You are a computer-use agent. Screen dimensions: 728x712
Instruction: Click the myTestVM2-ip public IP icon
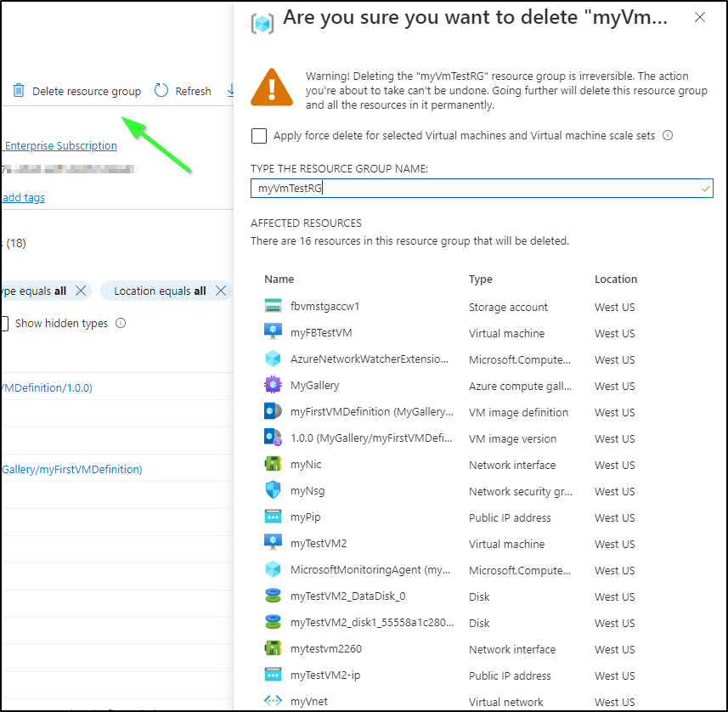273,675
